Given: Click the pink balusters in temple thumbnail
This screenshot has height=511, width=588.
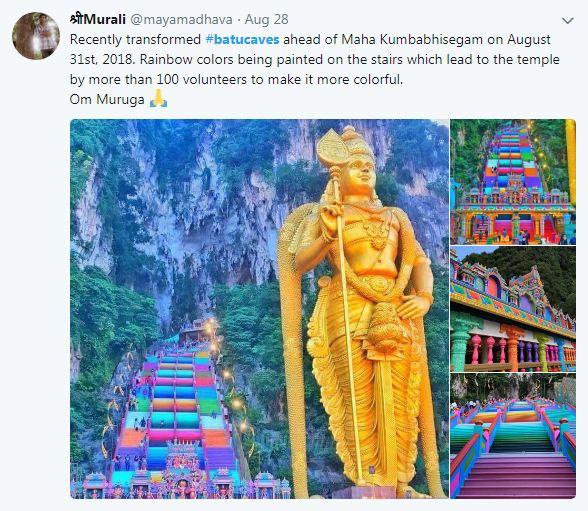Looking at the screenshot, I should (488, 351).
